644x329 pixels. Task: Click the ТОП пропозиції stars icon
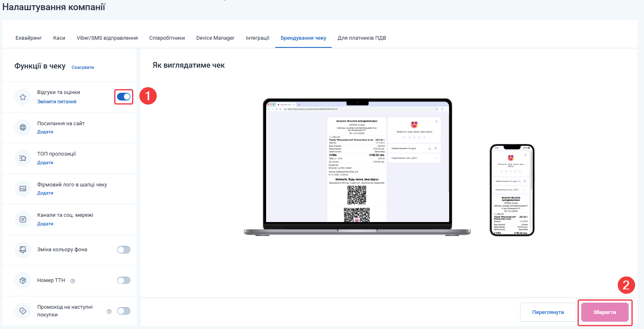(x=23, y=158)
